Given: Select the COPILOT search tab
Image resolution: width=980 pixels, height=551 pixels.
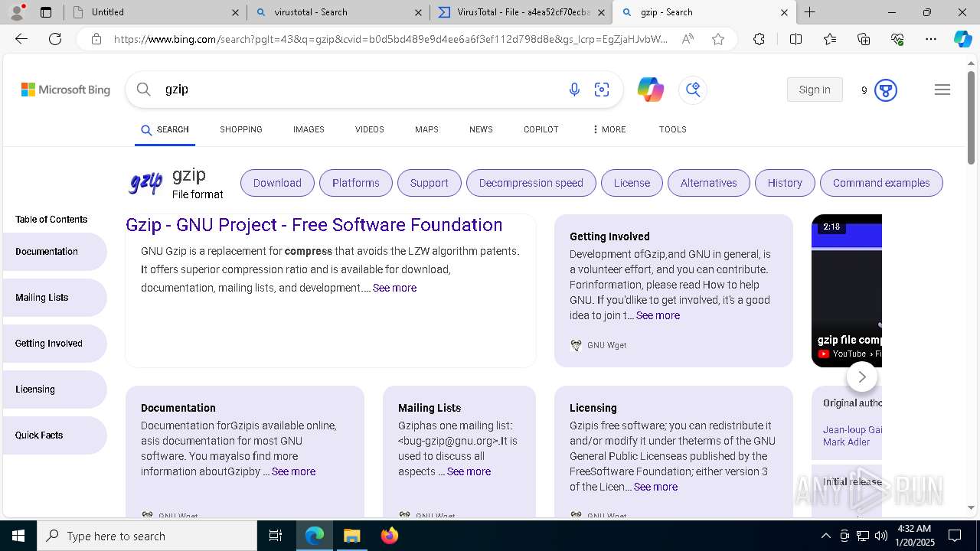Looking at the screenshot, I should coord(541,129).
